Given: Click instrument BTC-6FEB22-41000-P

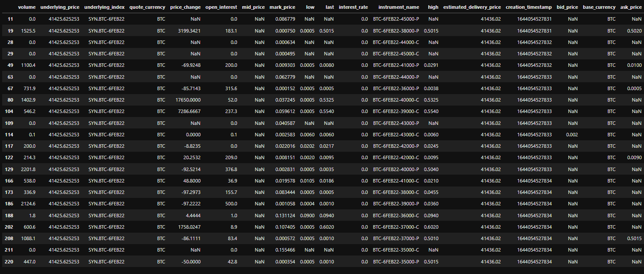Looking at the screenshot, I should click(x=396, y=65).
